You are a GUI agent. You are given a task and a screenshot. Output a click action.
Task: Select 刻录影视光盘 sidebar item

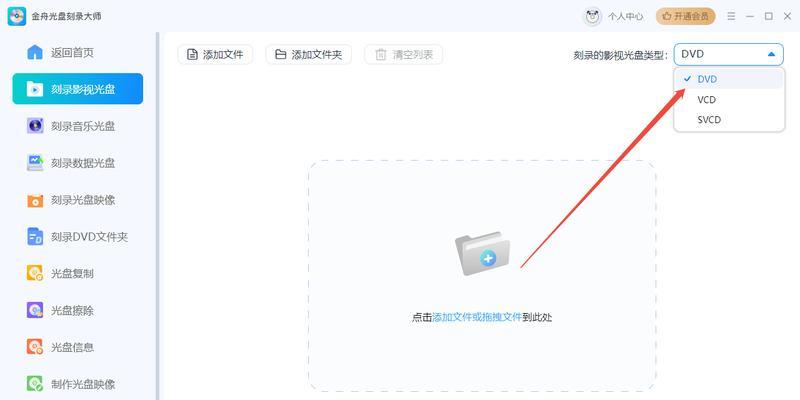(x=78, y=89)
